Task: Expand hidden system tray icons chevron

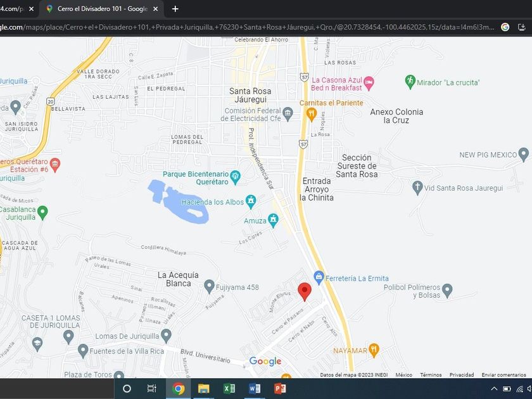Action: pyautogui.click(x=494, y=389)
